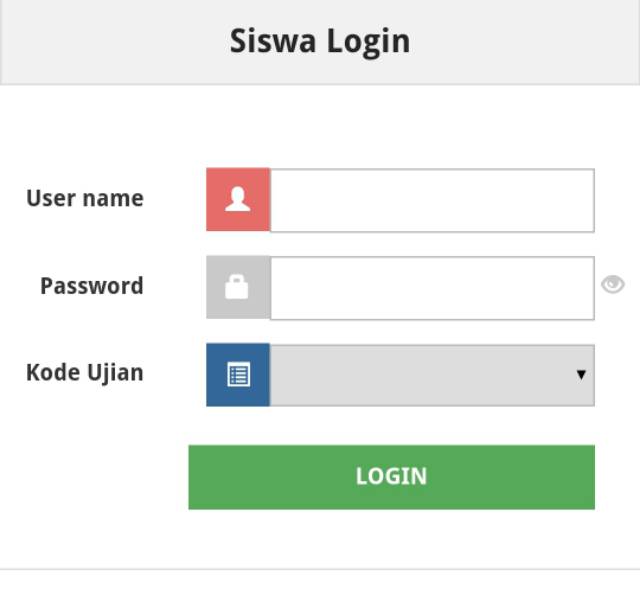Screen dimensions: 640x599
Task: Click the "User name" label
Action: (x=85, y=198)
